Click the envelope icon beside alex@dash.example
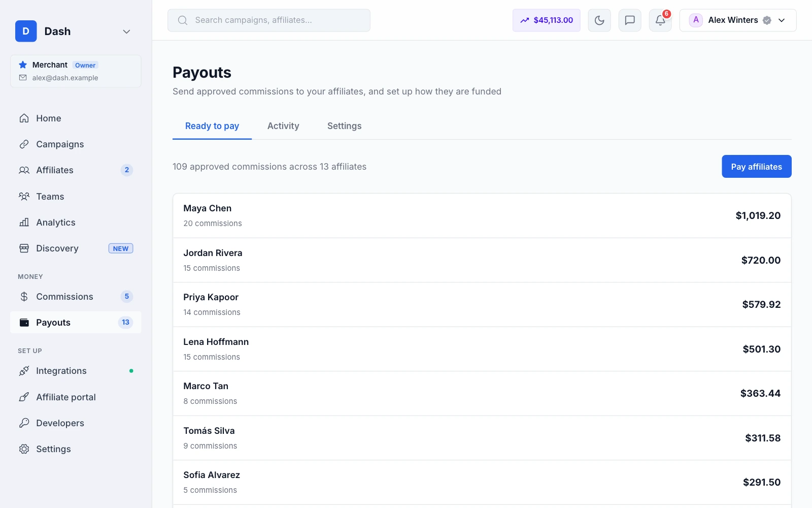The width and height of the screenshot is (812, 508). coord(23,78)
